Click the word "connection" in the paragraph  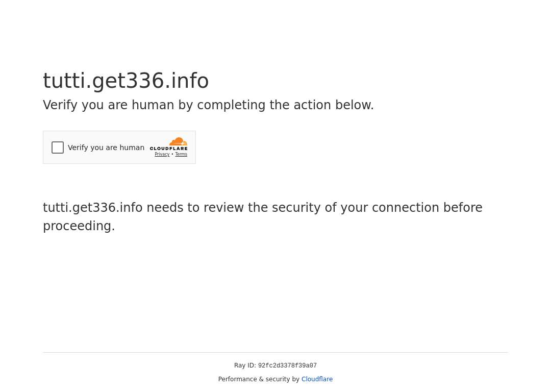click(405, 208)
